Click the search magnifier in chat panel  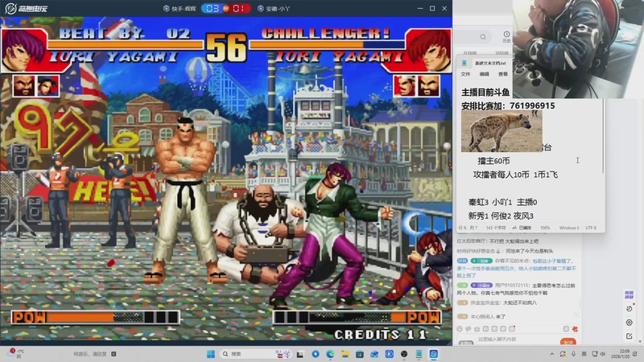click(483, 37)
